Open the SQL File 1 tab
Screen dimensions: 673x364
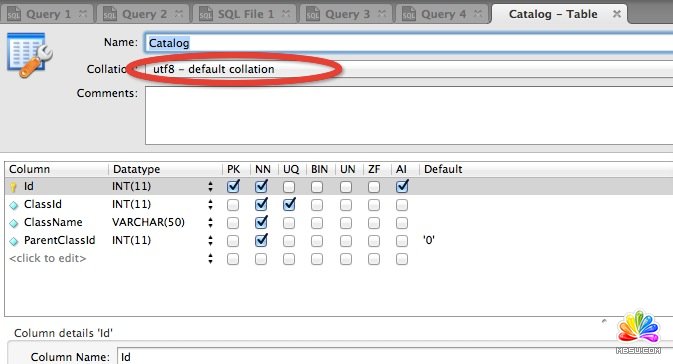click(245, 14)
